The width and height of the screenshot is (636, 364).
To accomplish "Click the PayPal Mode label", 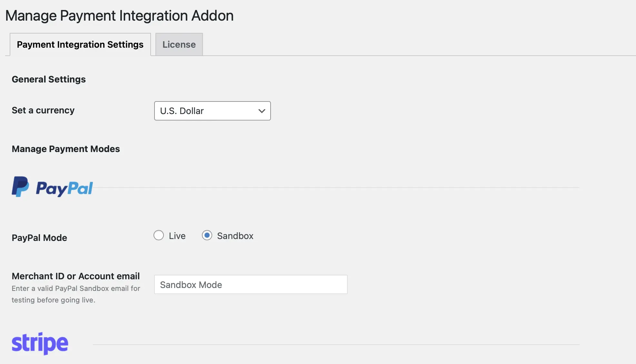I will coord(39,238).
